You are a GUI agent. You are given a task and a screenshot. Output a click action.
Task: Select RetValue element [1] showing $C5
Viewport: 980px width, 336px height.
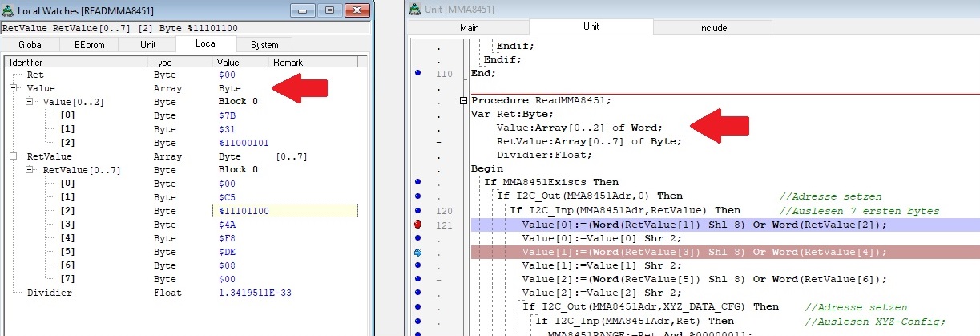click(184, 197)
